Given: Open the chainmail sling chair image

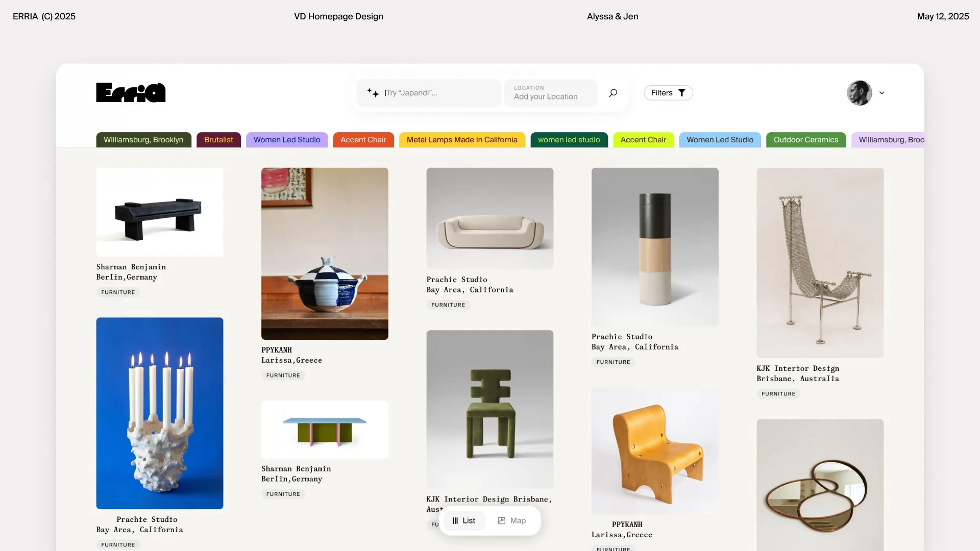Looking at the screenshot, I should [x=820, y=263].
